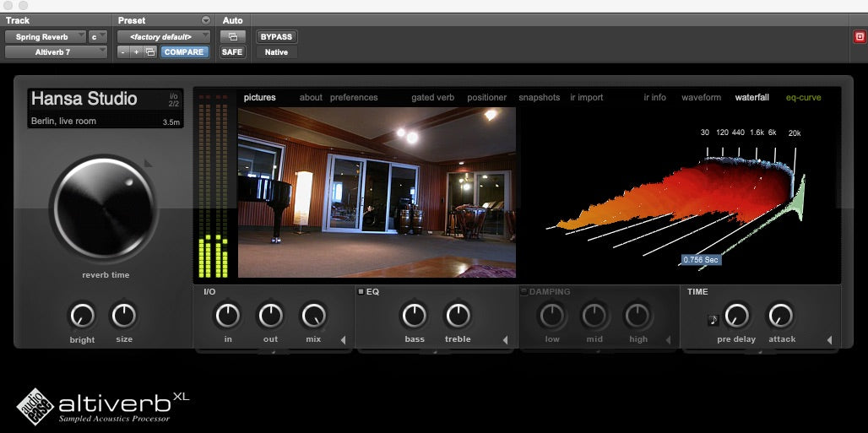The width and height of the screenshot is (868, 433).
Task: Adjust the damping high knob
Action: pyautogui.click(x=637, y=316)
